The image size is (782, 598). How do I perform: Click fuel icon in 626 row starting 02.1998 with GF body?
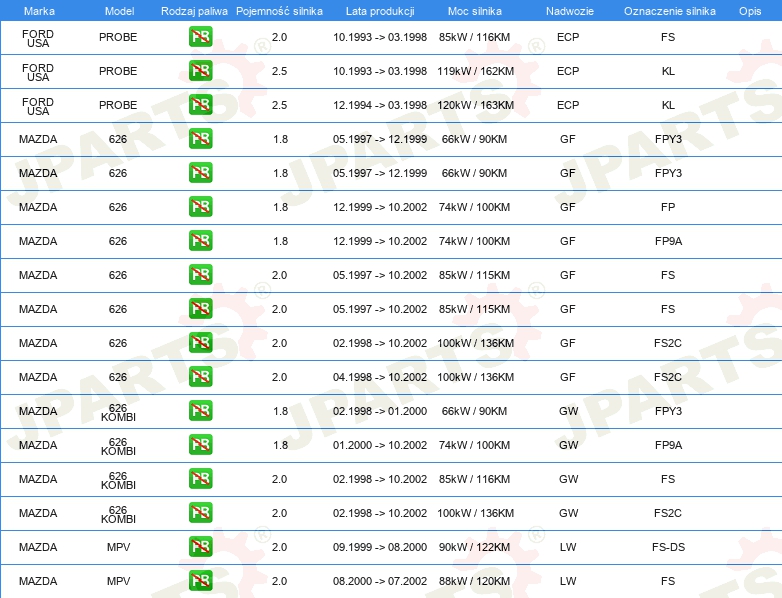[200, 343]
